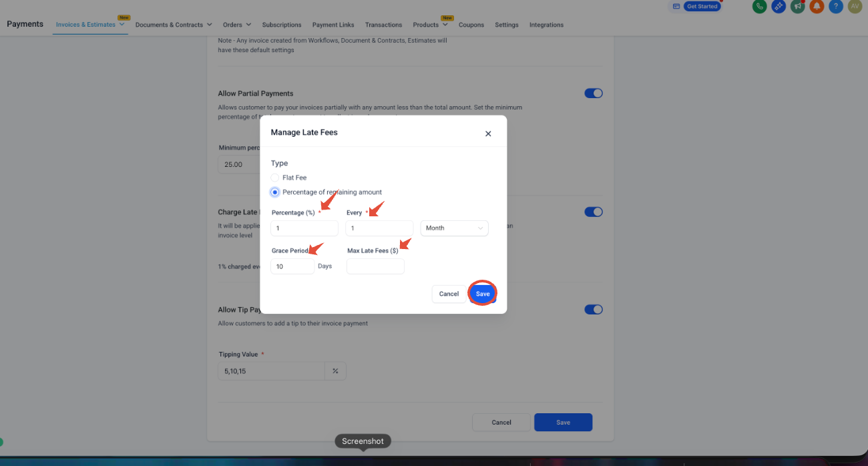Select the Flat Fee radio option
Image resolution: width=868 pixels, height=466 pixels.
[x=275, y=178]
